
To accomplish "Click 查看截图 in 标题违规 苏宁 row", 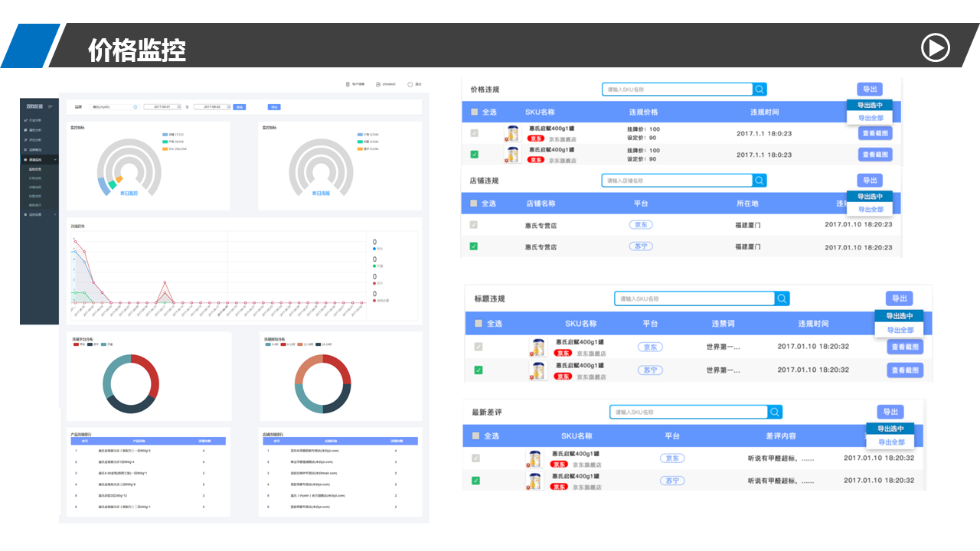I will tap(906, 370).
